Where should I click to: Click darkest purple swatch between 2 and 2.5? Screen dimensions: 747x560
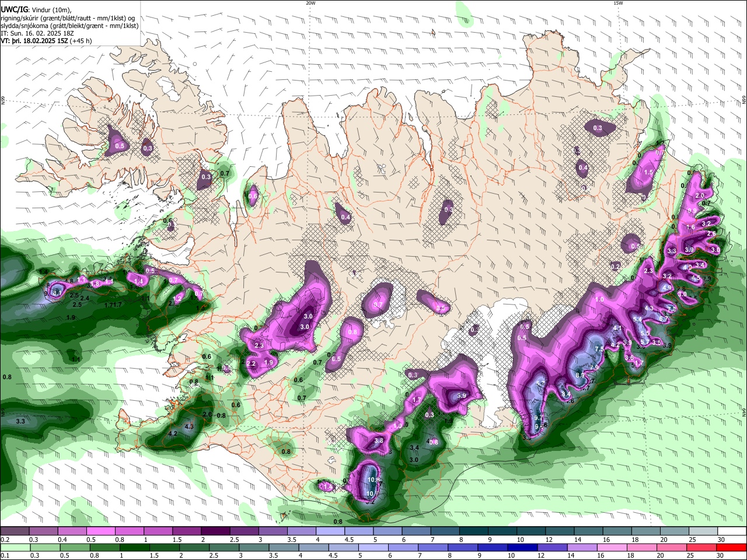pyautogui.click(x=215, y=531)
